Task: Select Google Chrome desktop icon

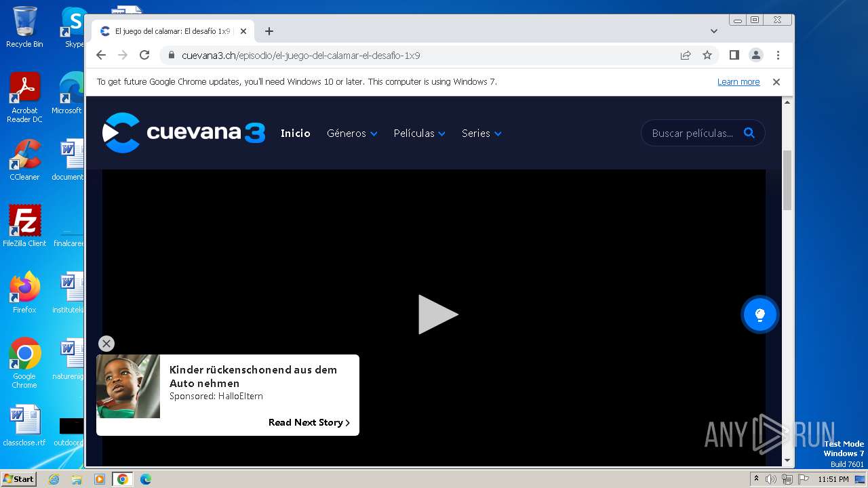Action: pyautogui.click(x=24, y=363)
